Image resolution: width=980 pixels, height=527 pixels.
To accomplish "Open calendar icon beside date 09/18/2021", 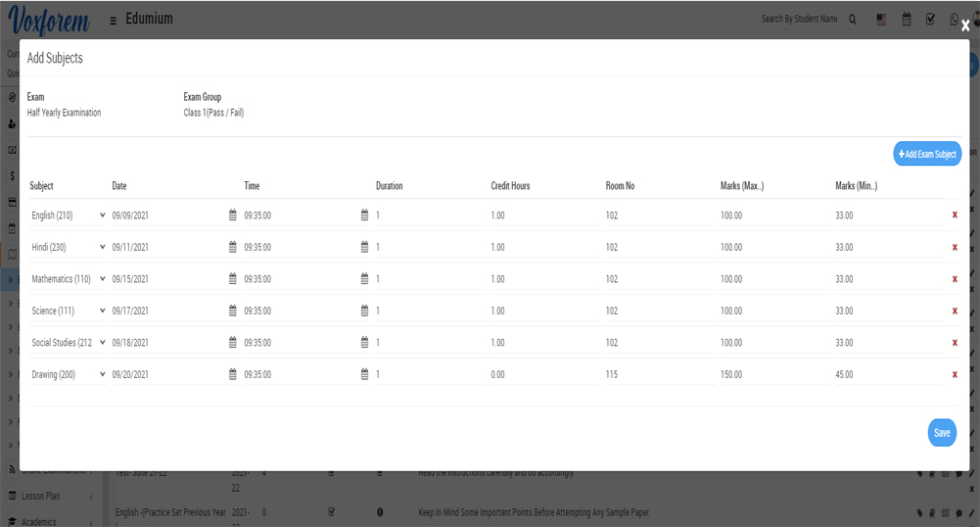I will [x=233, y=343].
